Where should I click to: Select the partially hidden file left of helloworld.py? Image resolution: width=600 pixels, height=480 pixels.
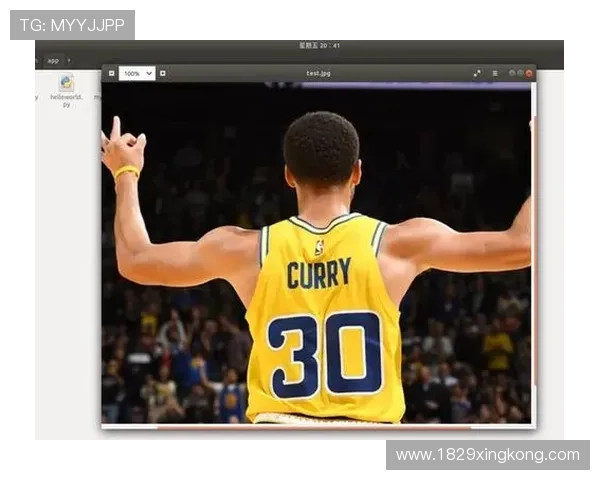(x=36, y=97)
